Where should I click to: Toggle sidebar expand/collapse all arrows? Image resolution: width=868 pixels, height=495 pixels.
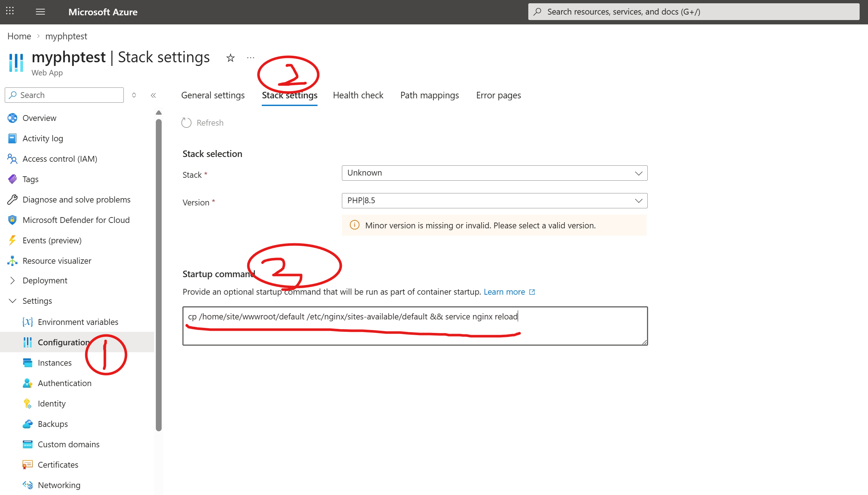pos(134,95)
